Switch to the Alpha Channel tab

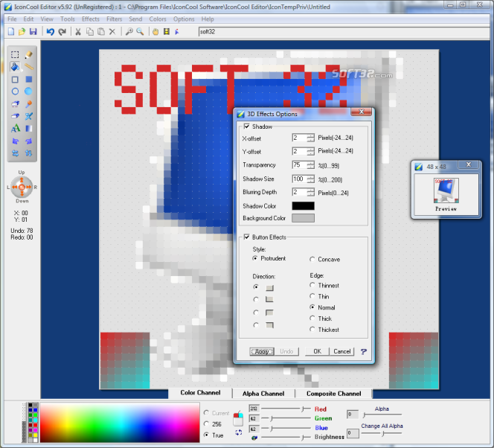click(263, 394)
